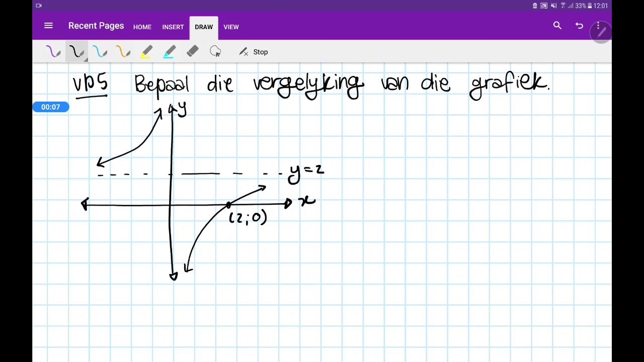Tap the screen recorder camera icon

39,6
